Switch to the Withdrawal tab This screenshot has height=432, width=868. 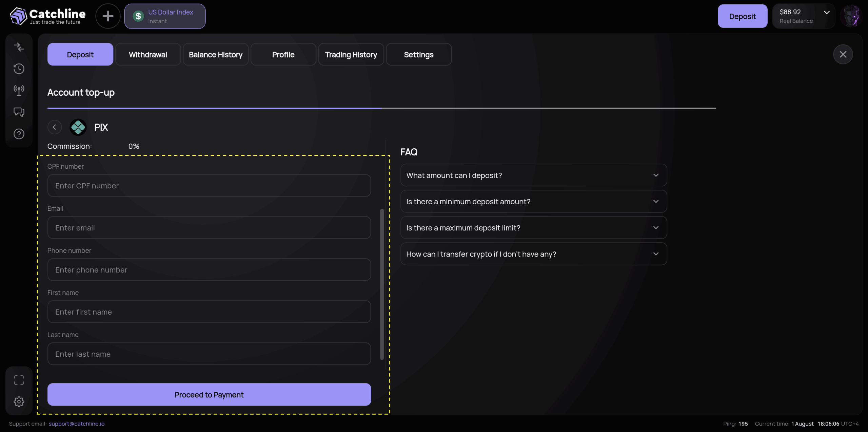pos(148,54)
